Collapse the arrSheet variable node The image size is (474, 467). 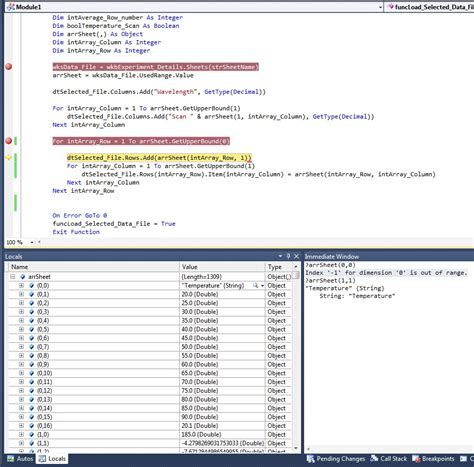(x=13, y=277)
